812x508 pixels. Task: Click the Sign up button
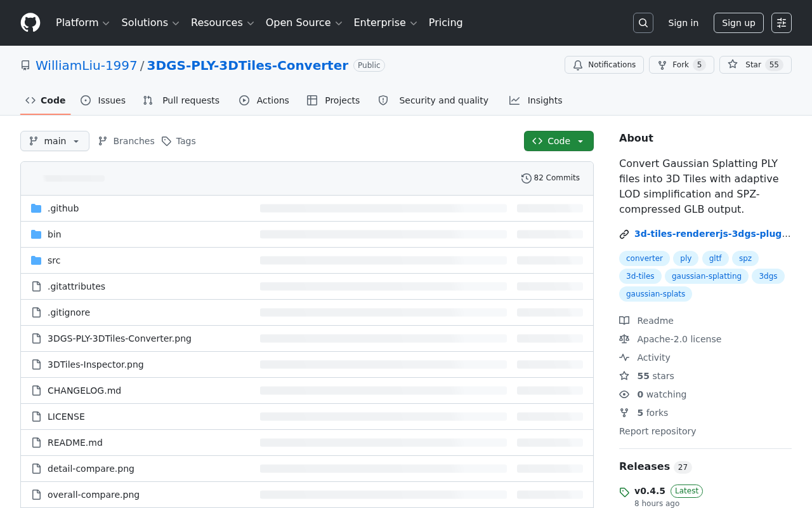pyautogui.click(x=738, y=23)
